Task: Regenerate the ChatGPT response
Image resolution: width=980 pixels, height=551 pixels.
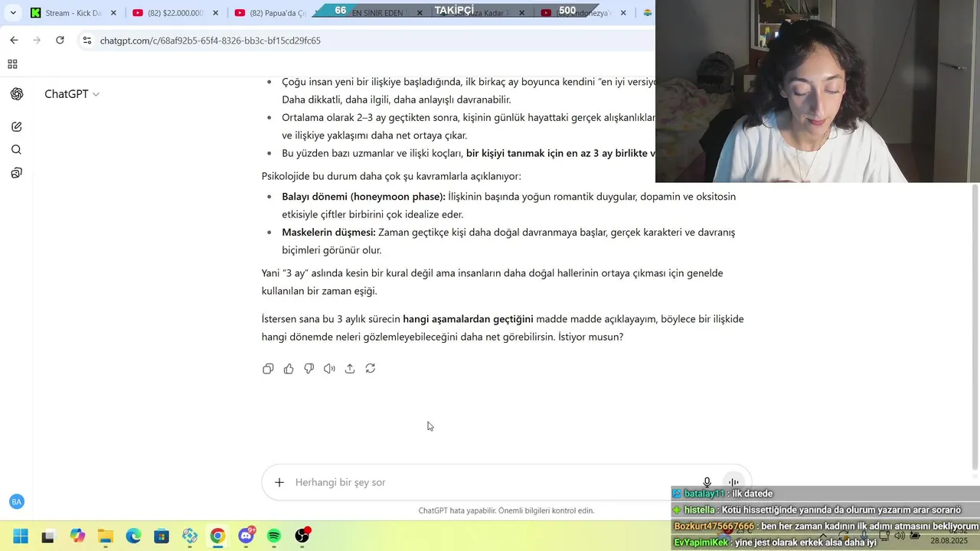Action: tap(371, 369)
